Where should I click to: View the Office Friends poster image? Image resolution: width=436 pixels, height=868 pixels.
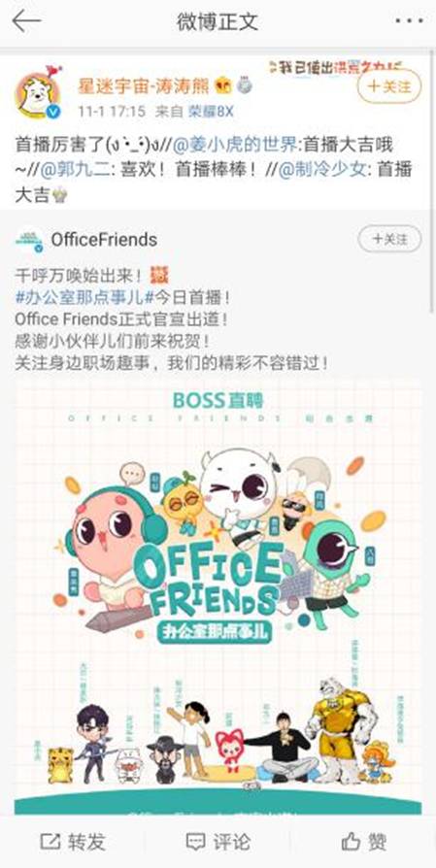click(218, 597)
